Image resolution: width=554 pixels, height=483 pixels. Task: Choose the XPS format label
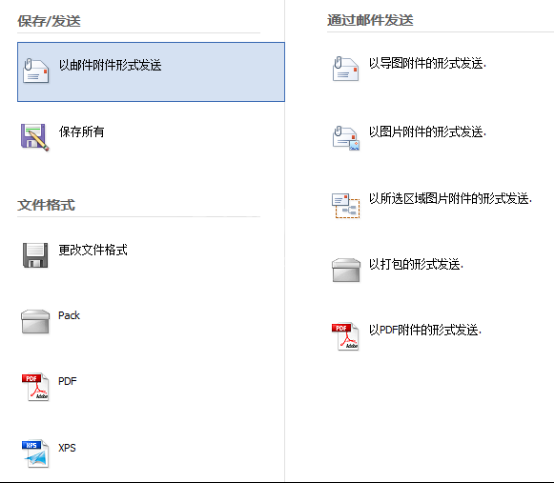tap(67, 448)
